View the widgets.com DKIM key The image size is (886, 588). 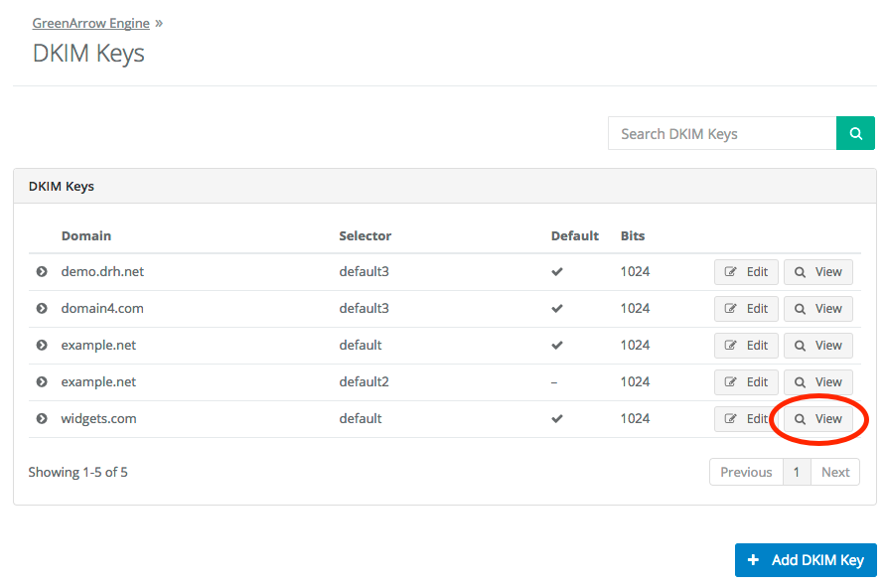(817, 419)
